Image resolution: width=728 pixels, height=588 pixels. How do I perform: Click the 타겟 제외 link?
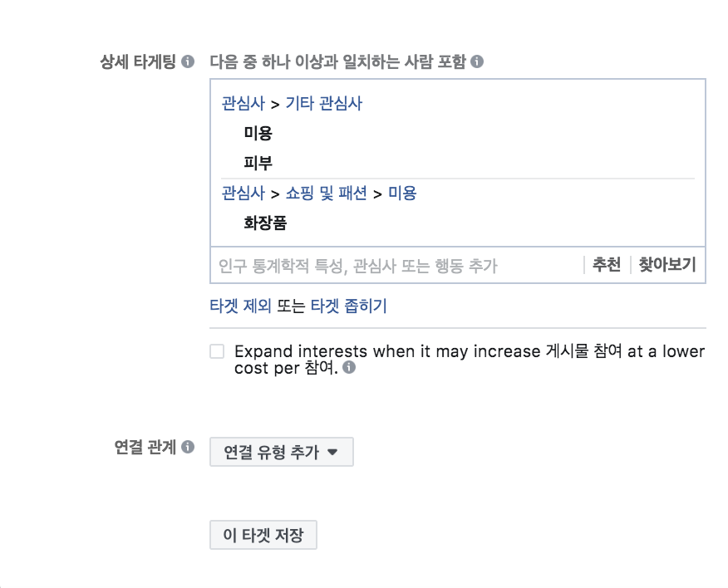(x=239, y=306)
